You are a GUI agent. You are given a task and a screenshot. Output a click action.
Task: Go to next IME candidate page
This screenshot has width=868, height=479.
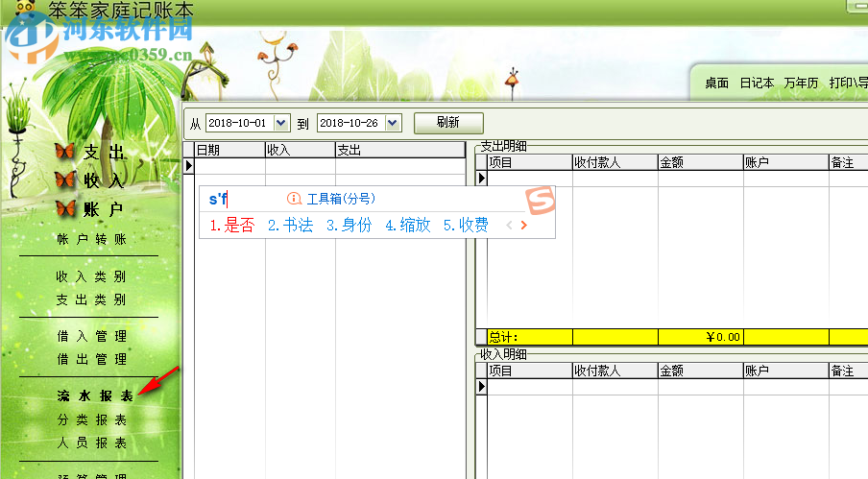click(523, 226)
